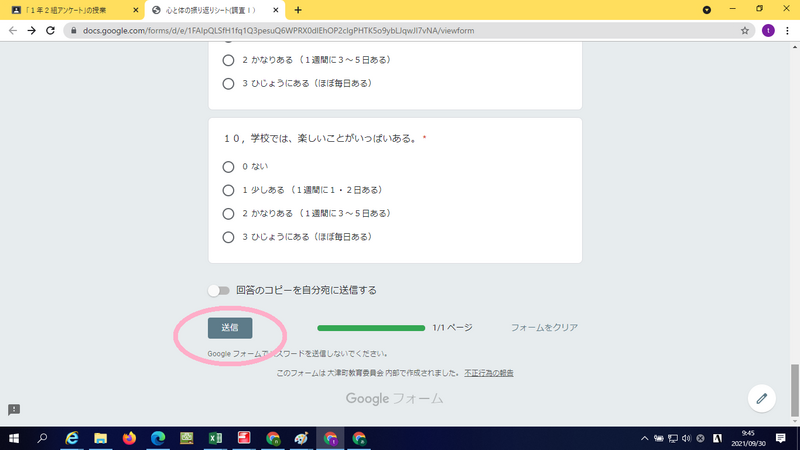Image resolution: width=800 pixels, height=450 pixels.
Task: Click the report problem icon at bottom left
Action: coord(14,410)
